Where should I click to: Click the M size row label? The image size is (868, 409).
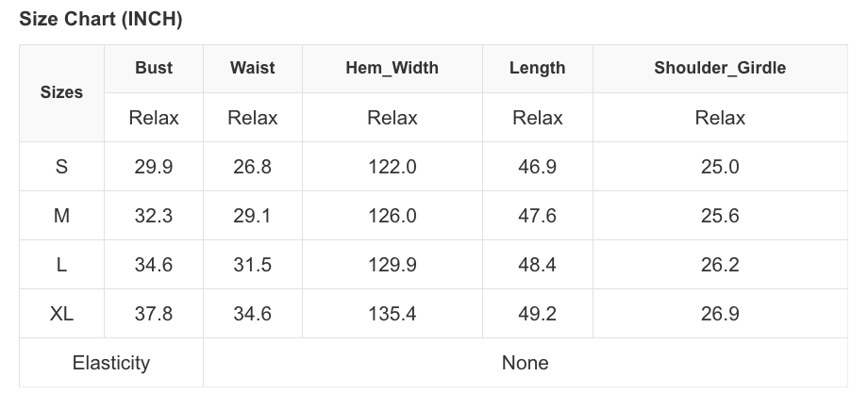[61, 216]
